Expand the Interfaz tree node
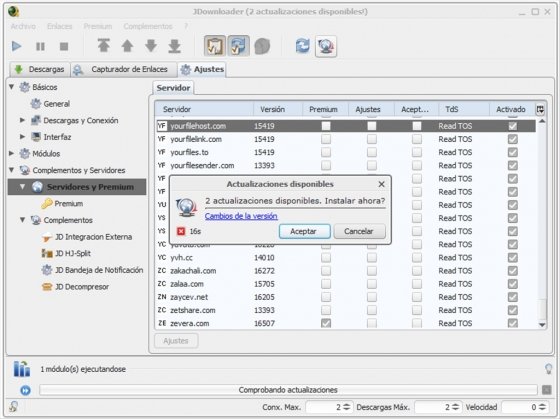Screen dimensions: 560x419 [22, 137]
